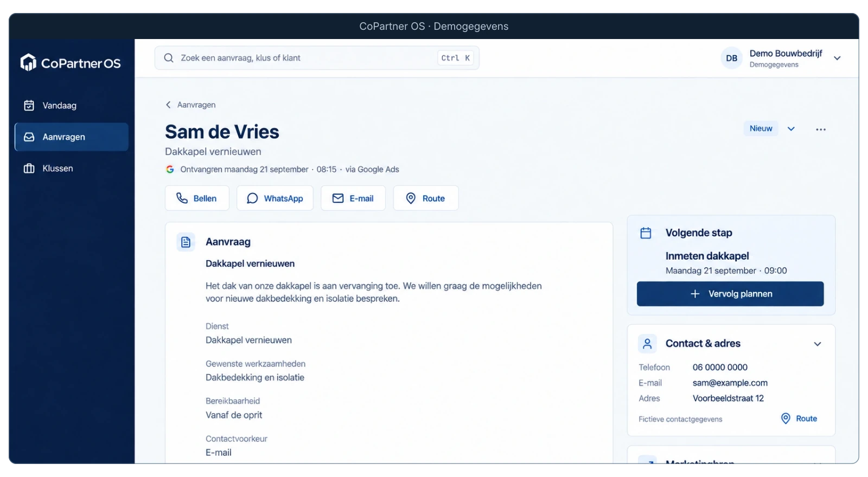Open the three-dot more options menu

[821, 130]
